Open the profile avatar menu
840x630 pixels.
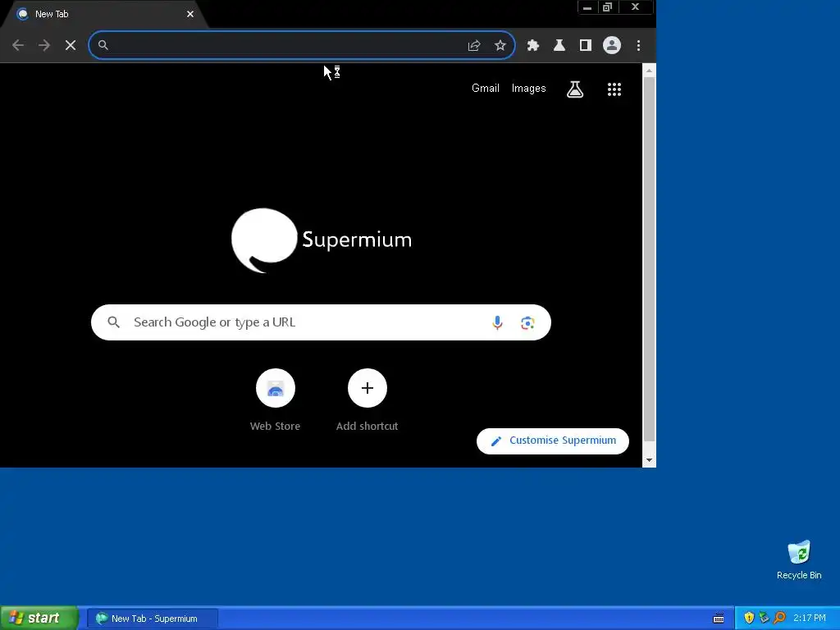(611, 45)
